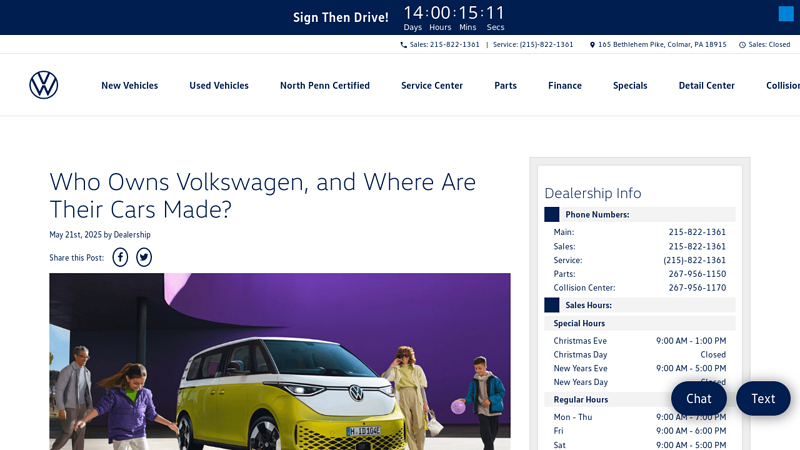
Task: Click Christmas Eve hours row
Action: [x=640, y=341]
